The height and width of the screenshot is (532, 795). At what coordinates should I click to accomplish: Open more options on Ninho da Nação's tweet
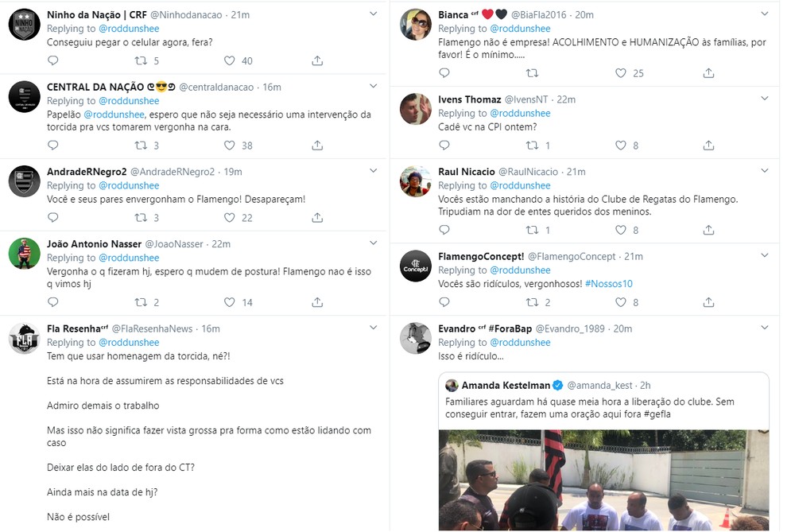click(x=374, y=14)
